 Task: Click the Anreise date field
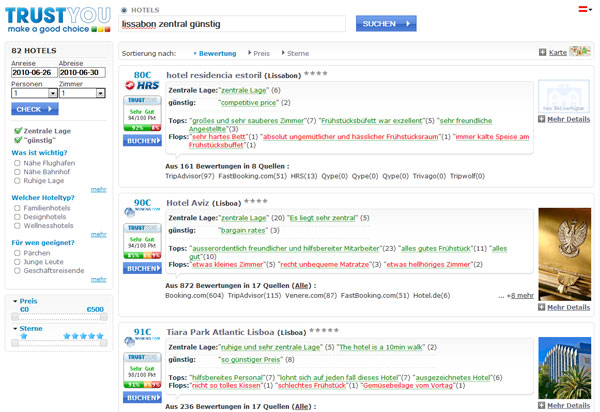coord(34,72)
